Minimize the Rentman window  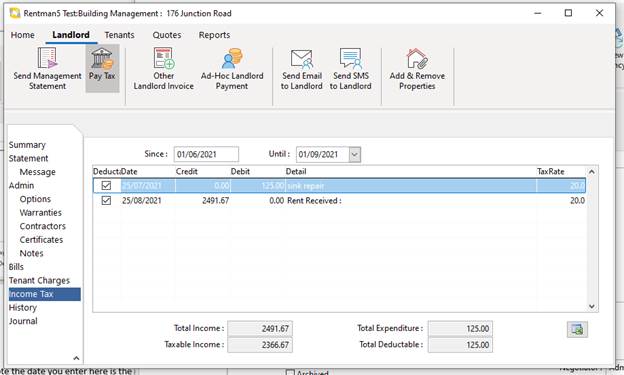point(538,13)
